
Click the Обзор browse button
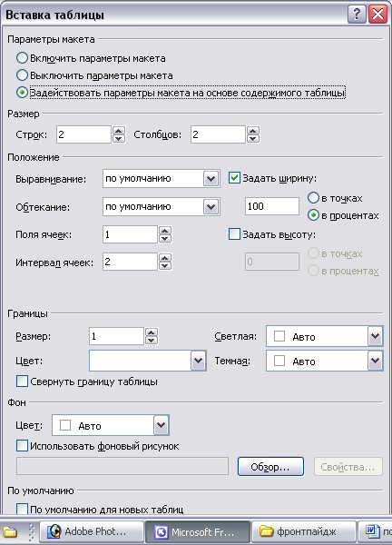pos(270,467)
